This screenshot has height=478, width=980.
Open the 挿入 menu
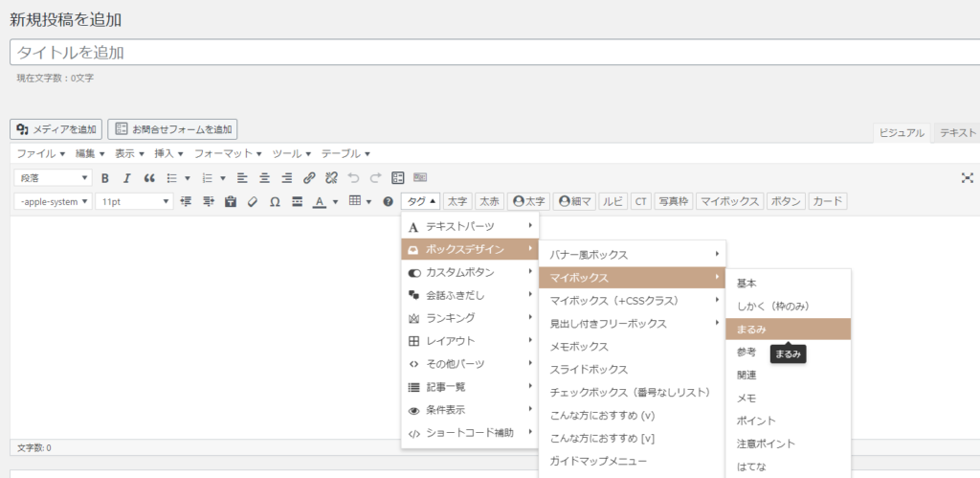pyautogui.click(x=168, y=153)
